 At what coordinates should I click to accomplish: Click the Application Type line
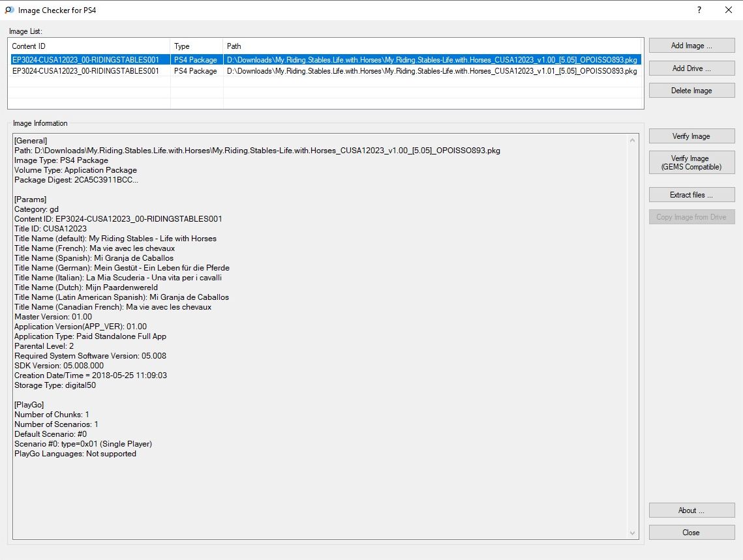(91, 336)
